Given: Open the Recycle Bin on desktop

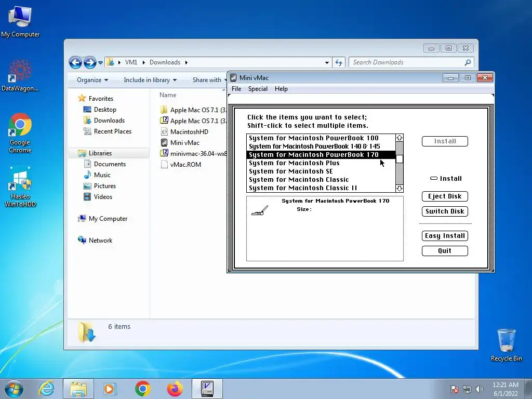Looking at the screenshot, I should 506,345.
